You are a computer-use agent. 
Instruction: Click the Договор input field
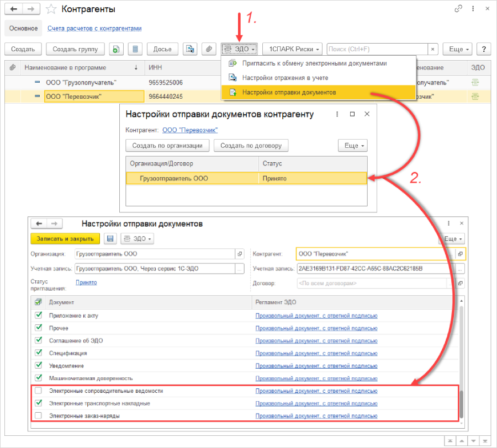(372, 284)
